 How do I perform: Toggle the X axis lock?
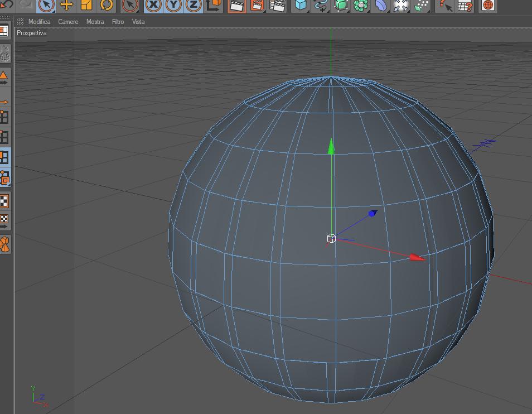[153, 6]
